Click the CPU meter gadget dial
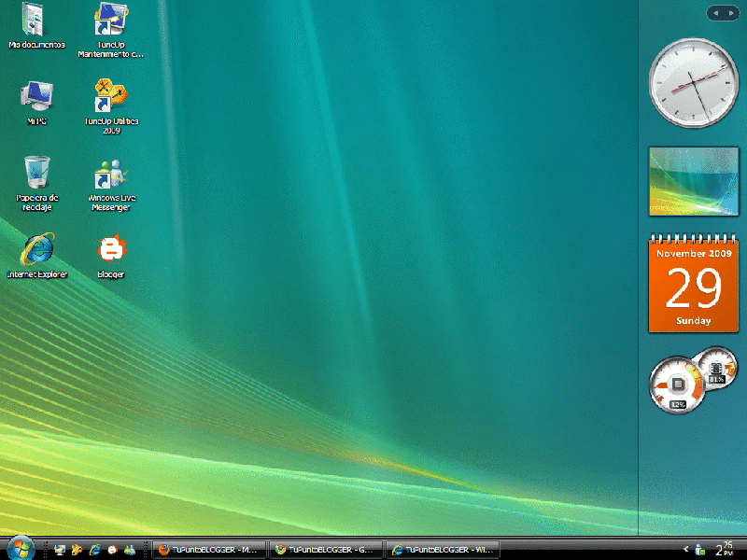This screenshot has width=747, height=560. point(677,385)
